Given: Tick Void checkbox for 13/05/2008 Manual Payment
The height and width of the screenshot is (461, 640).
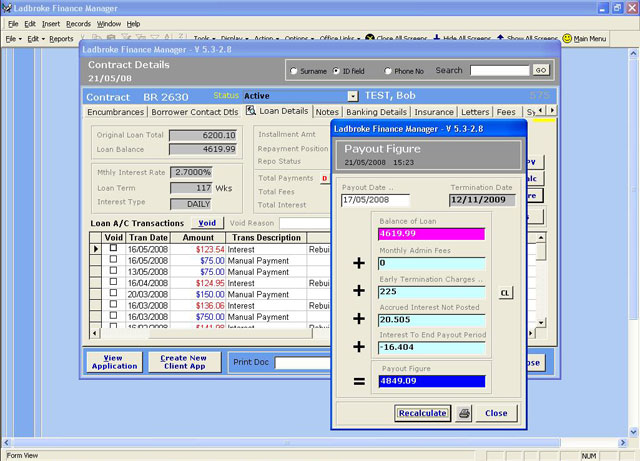Looking at the screenshot, I should click(113, 270).
